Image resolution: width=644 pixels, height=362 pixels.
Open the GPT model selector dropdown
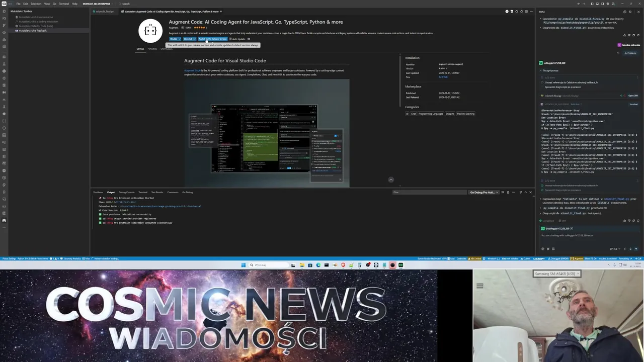click(615, 249)
